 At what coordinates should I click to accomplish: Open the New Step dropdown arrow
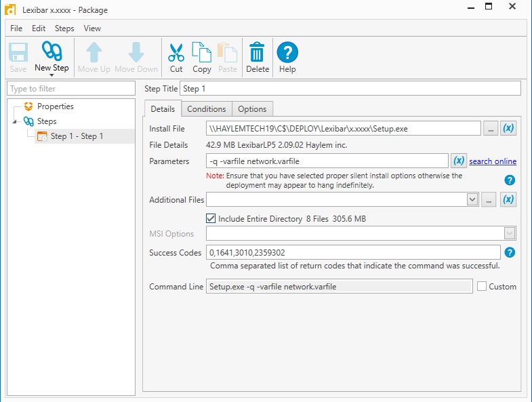[x=52, y=75]
